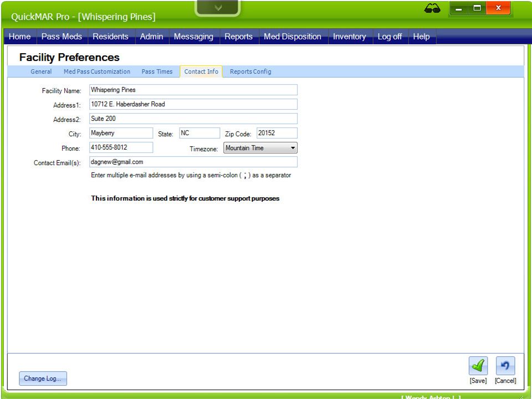Close the QuickMAR Pro window
The width and height of the screenshot is (532, 399).
click(x=498, y=8)
